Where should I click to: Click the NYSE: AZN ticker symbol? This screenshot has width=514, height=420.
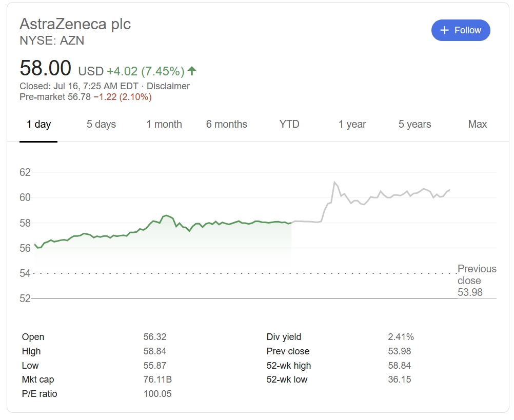point(52,41)
